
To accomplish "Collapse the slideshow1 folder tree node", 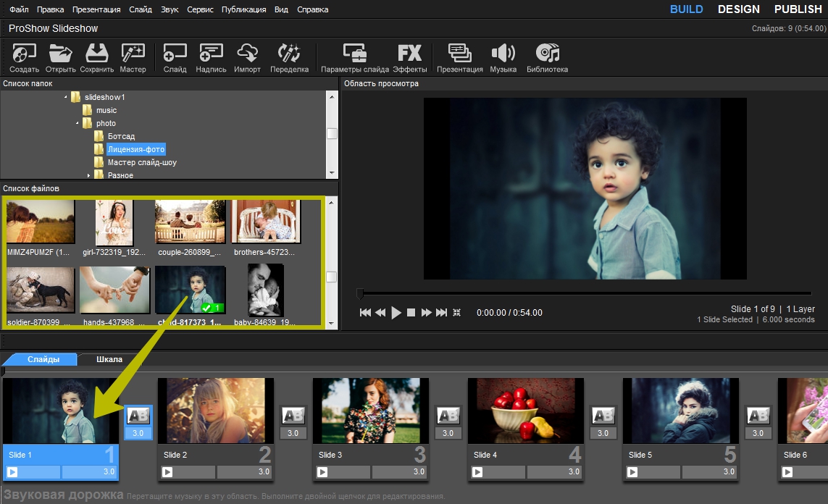I will pos(65,97).
